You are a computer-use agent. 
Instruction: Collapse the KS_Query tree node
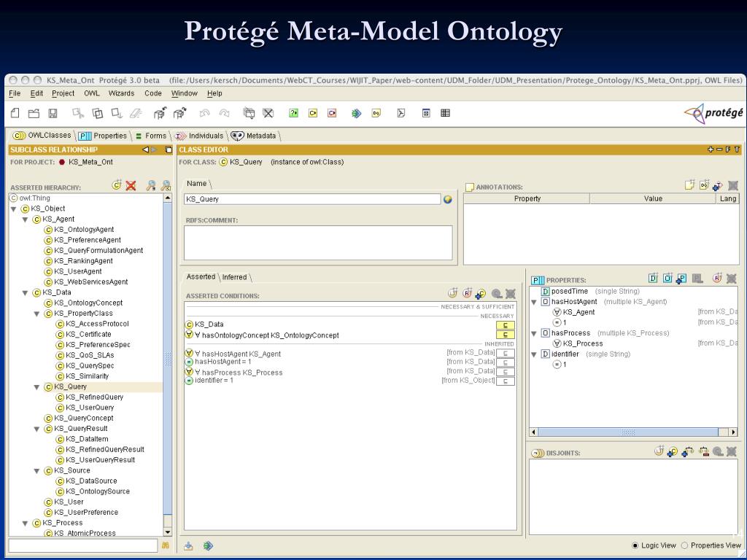pos(36,386)
